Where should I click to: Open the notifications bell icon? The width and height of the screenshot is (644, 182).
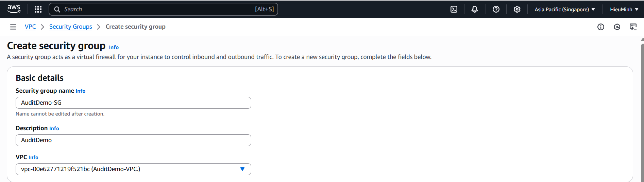[475, 9]
